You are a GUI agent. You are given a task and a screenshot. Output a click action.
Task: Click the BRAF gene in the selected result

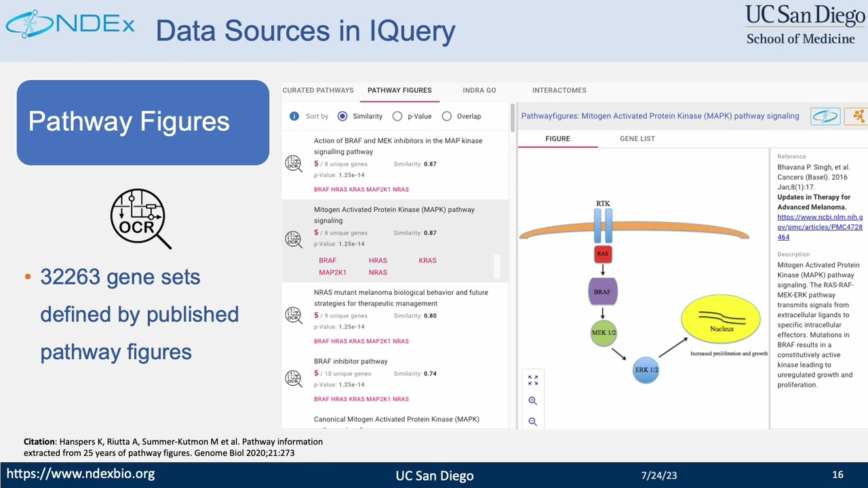click(x=328, y=260)
